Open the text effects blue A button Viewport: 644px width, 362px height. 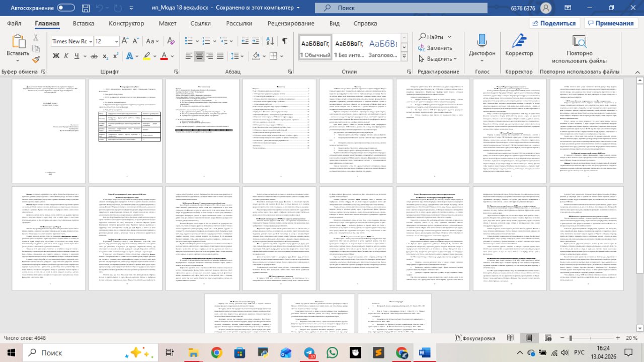pos(129,56)
